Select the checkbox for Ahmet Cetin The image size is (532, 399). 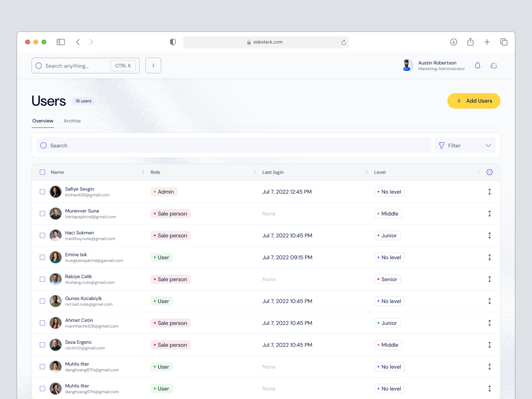point(42,323)
